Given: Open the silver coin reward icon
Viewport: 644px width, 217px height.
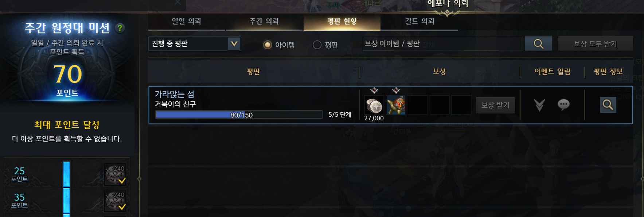Looking at the screenshot, I should pos(374,105).
